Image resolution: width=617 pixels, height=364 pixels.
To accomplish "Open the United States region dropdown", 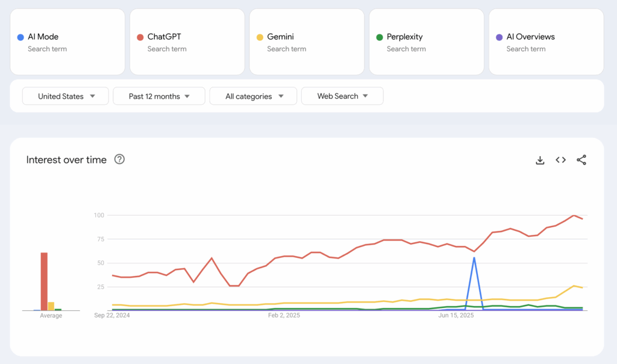I will pyautogui.click(x=66, y=96).
